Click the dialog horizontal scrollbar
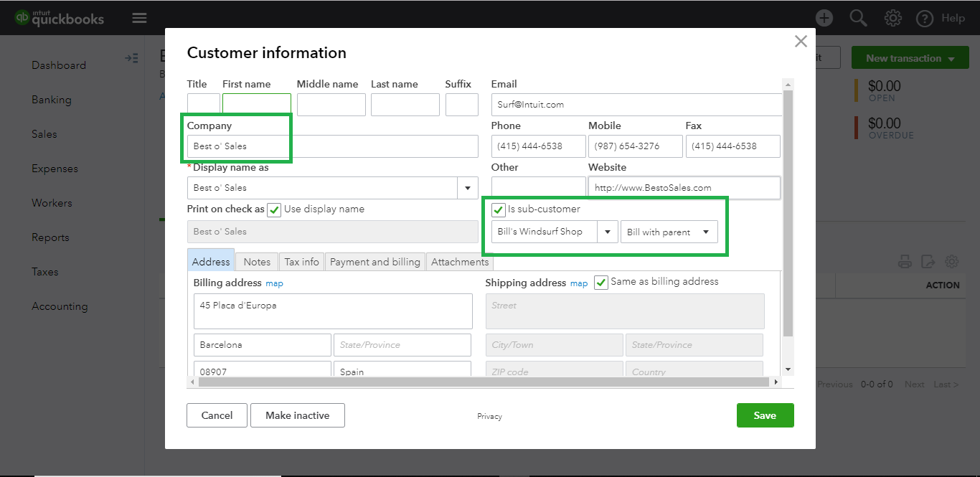 coord(485,382)
